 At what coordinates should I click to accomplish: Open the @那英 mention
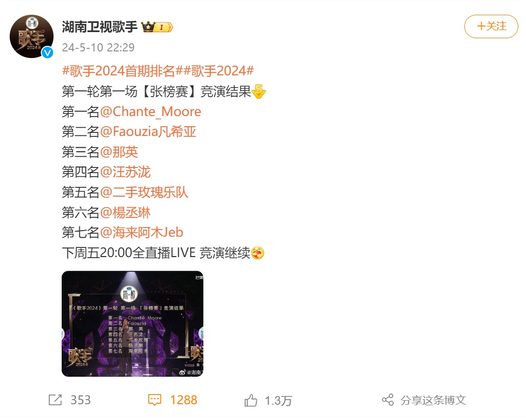tap(119, 152)
